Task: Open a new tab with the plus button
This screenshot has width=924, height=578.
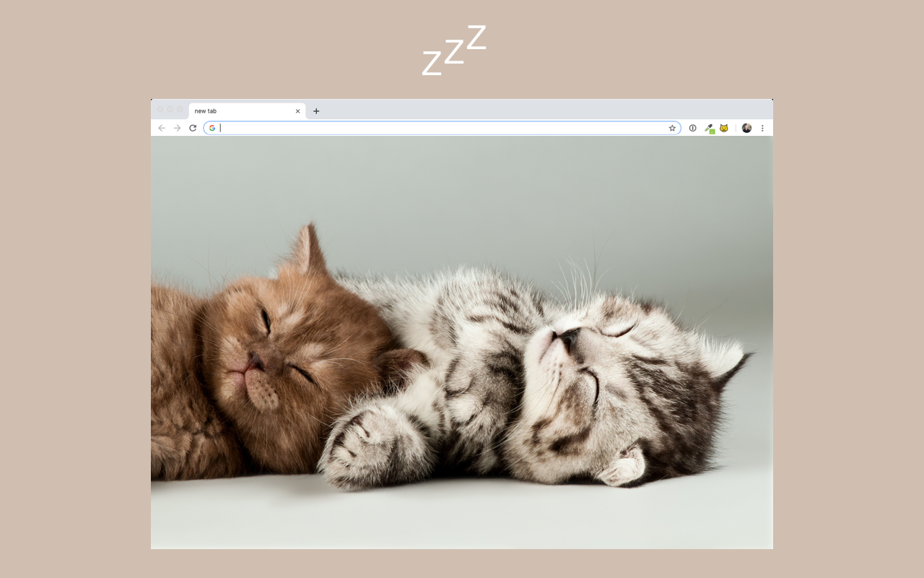Action: (x=316, y=111)
